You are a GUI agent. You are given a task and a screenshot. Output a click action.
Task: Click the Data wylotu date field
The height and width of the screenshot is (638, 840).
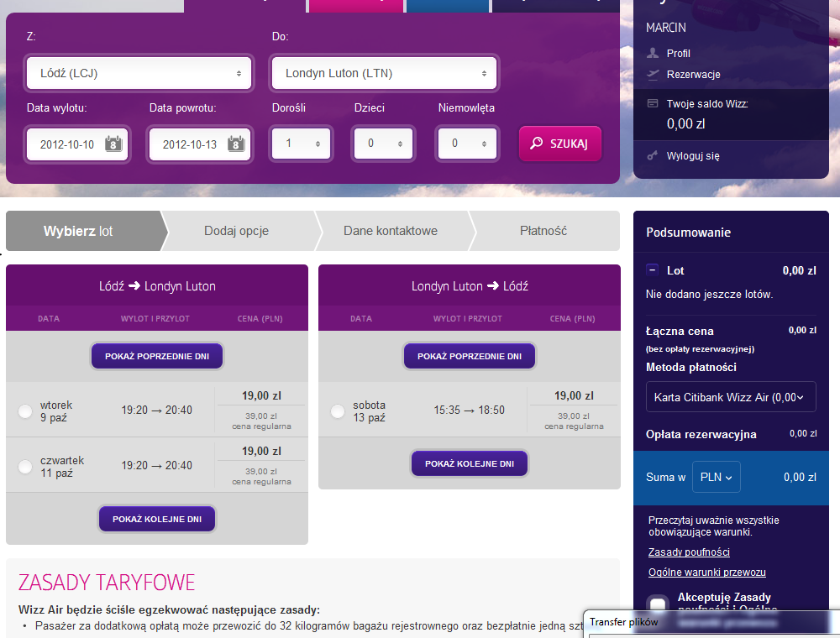click(67, 144)
